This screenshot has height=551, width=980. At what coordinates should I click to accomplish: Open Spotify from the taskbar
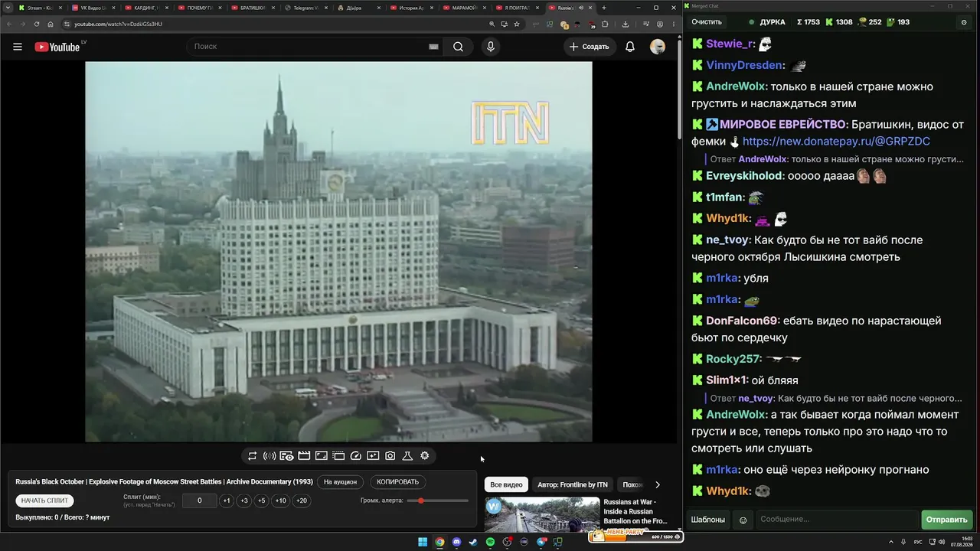pos(490,542)
